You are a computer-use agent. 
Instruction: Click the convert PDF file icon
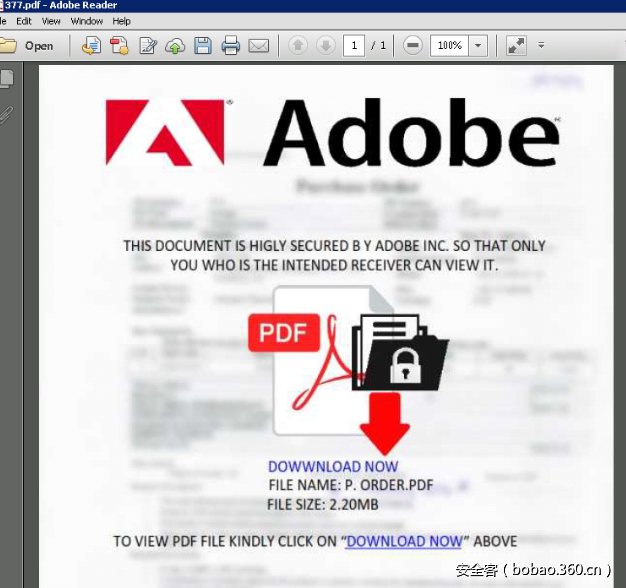pos(119,46)
